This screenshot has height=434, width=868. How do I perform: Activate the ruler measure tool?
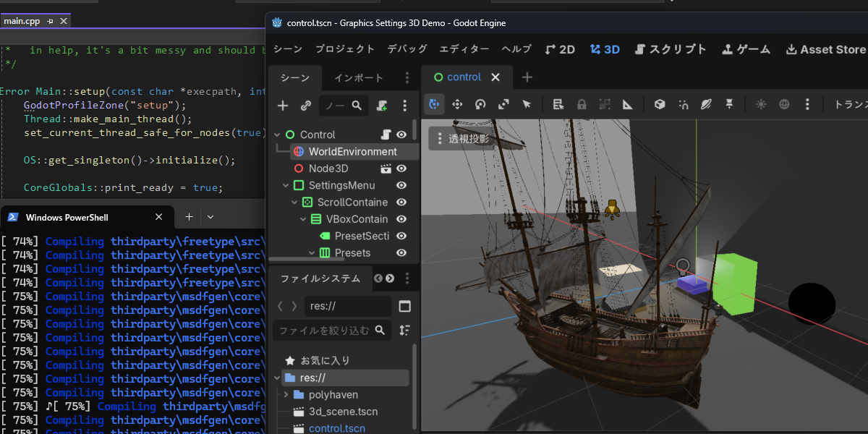[628, 104]
